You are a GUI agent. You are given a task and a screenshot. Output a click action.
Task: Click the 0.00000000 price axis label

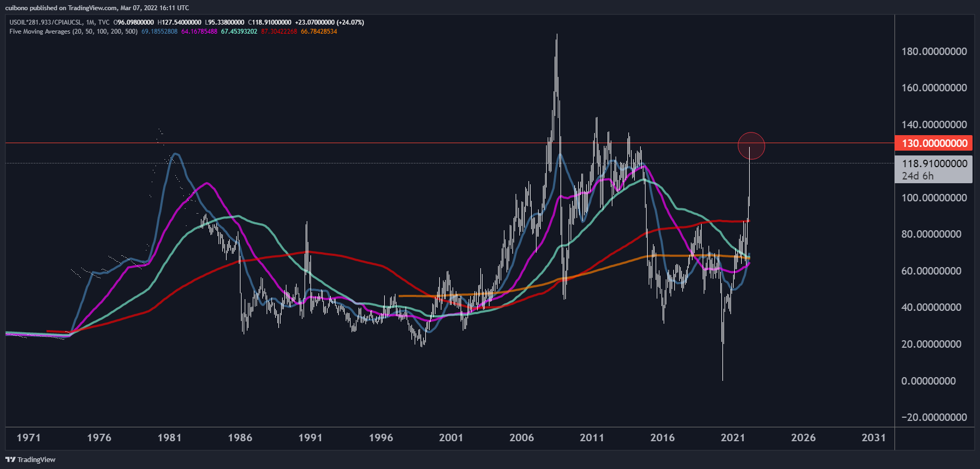929,381
